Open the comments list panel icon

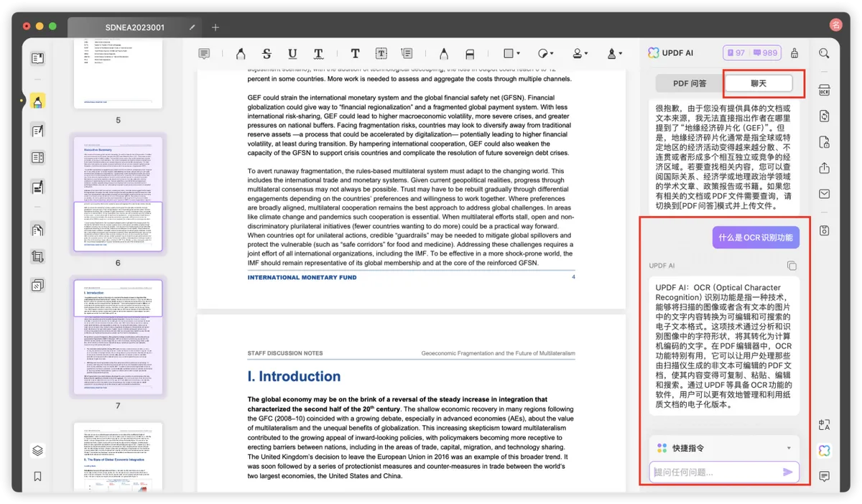pos(824,476)
